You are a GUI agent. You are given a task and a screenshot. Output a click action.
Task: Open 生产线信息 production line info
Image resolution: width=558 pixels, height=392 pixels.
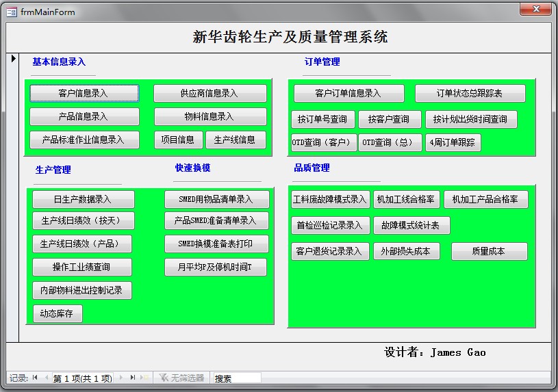click(236, 140)
